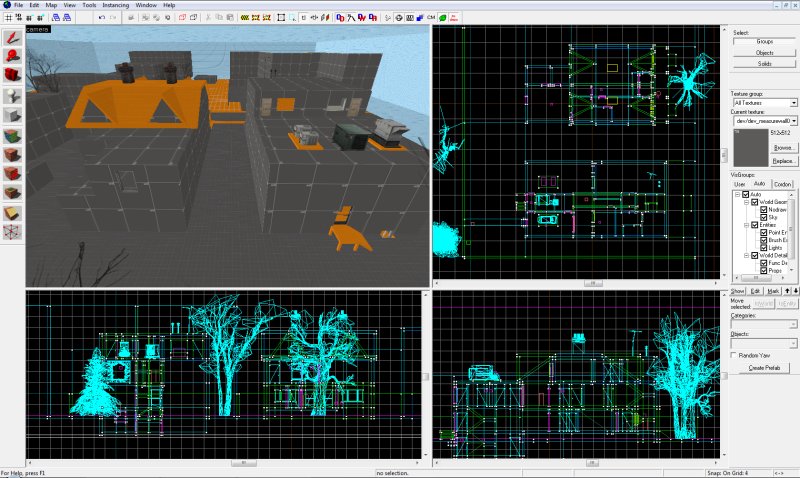This screenshot has height=478, width=800.
Task: Toggle the 2D grid display
Action: (8, 18)
